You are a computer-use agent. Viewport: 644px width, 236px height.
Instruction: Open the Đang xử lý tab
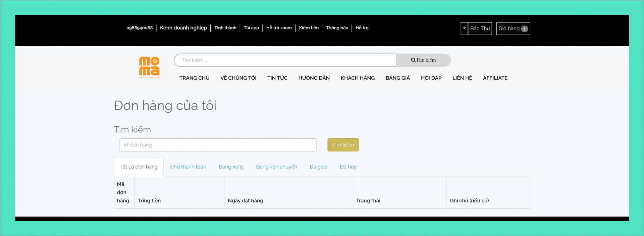[x=231, y=167]
